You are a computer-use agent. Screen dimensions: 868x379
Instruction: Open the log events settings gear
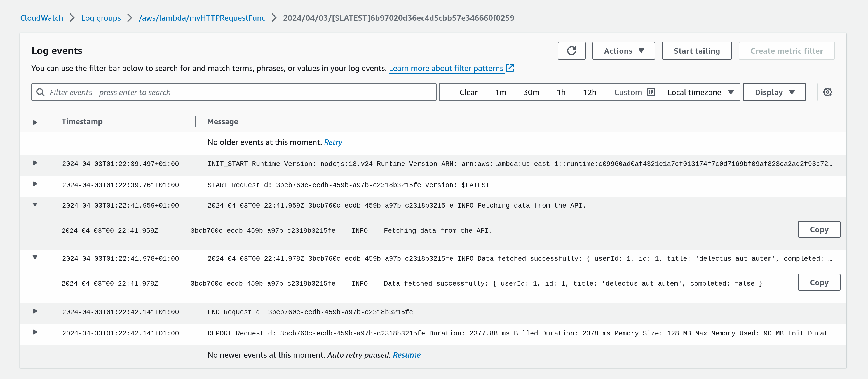tap(827, 92)
